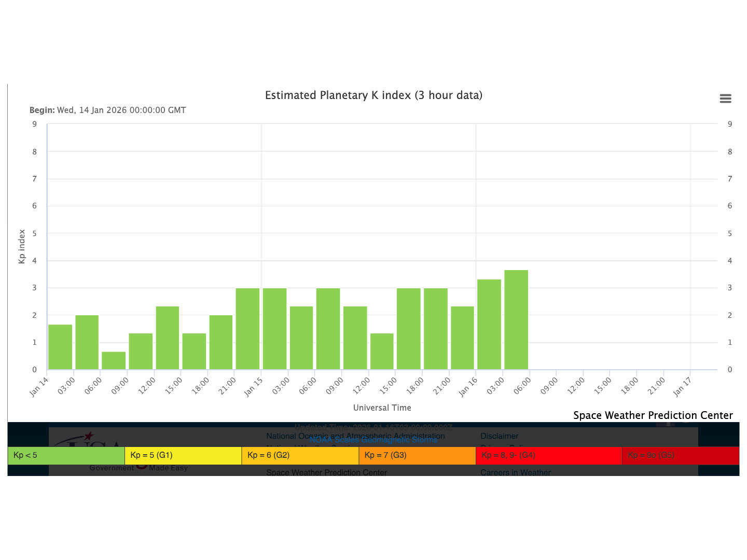Click the shortest bar at Jan 14 06:00
Viewport: 747px width, 560px height.
(114, 360)
